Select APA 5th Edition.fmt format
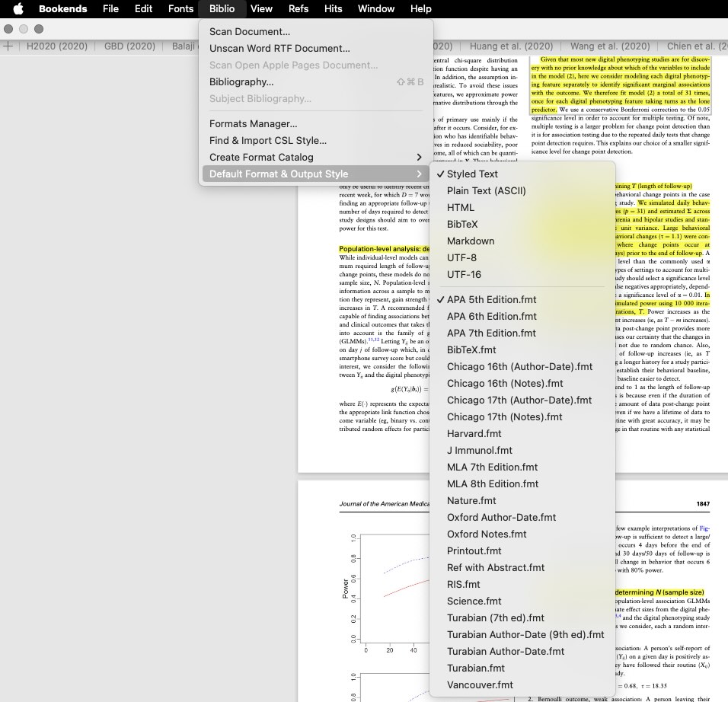This screenshot has width=728, height=702. [522, 299]
